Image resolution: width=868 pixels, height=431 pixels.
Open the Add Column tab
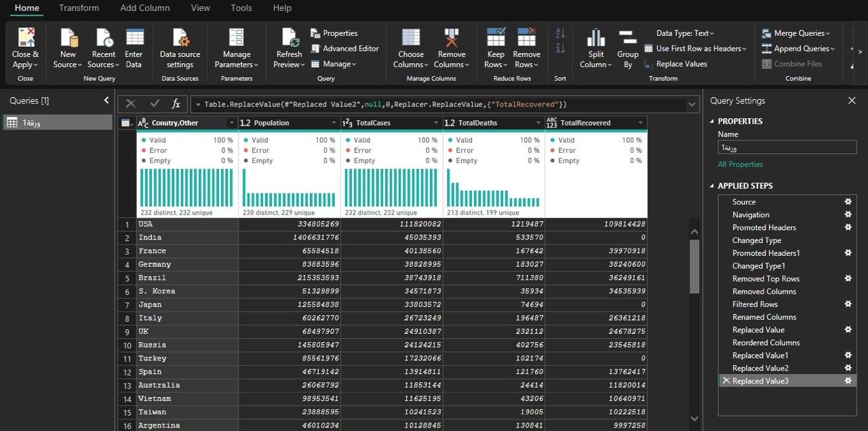[145, 8]
